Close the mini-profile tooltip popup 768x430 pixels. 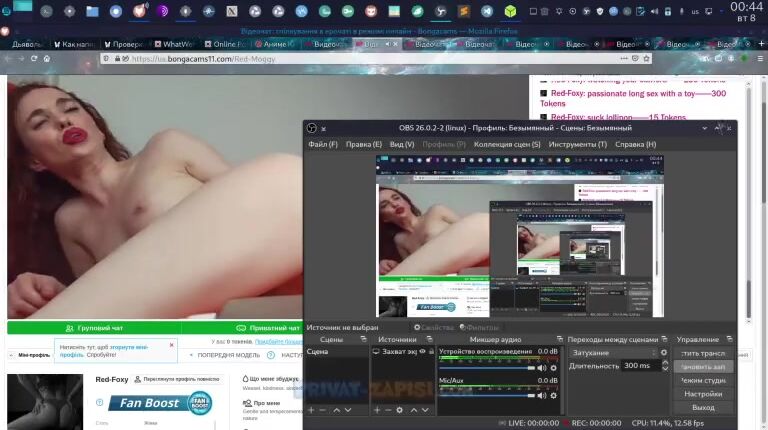[171, 345]
